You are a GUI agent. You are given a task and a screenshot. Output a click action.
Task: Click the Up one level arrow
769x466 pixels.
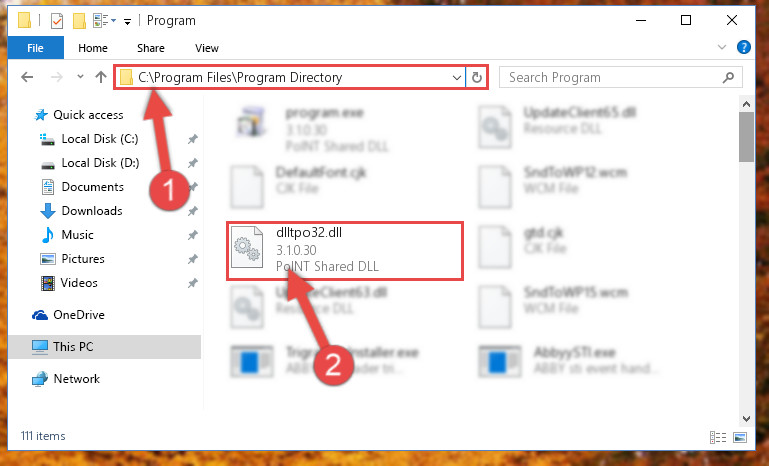(101, 77)
